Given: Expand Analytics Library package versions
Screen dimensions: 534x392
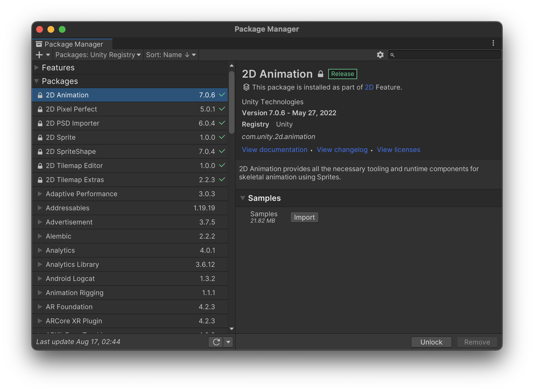Looking at the screenshot, I should coord(40,264).
